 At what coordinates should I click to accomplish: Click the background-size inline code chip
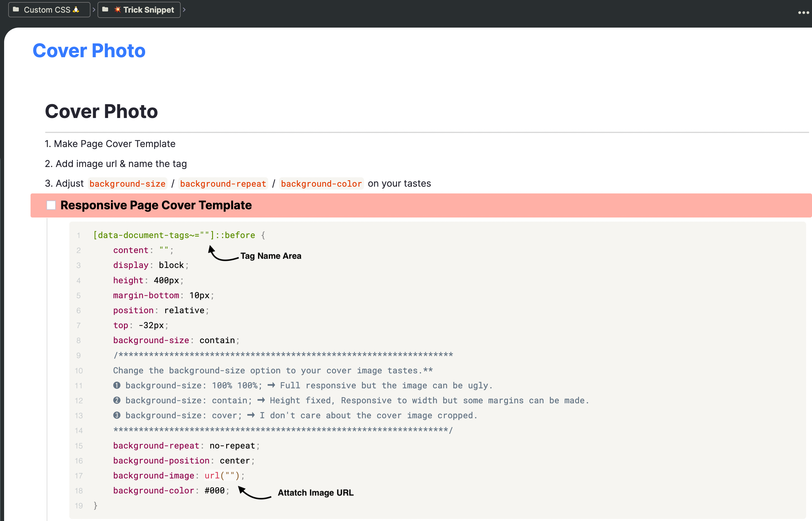click(127, 184)
